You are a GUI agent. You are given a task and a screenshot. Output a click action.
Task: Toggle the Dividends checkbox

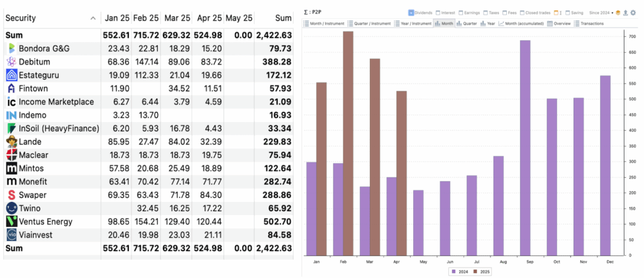tap(411, 13)
